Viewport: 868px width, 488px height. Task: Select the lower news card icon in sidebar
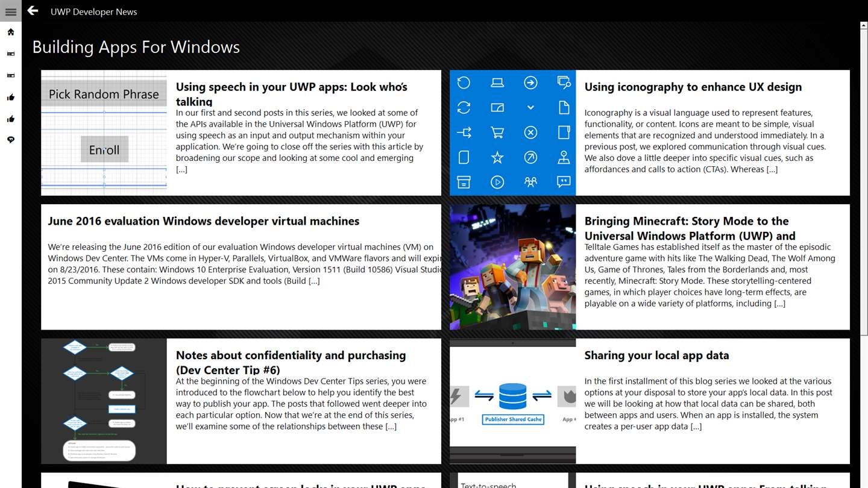(10, 75)
